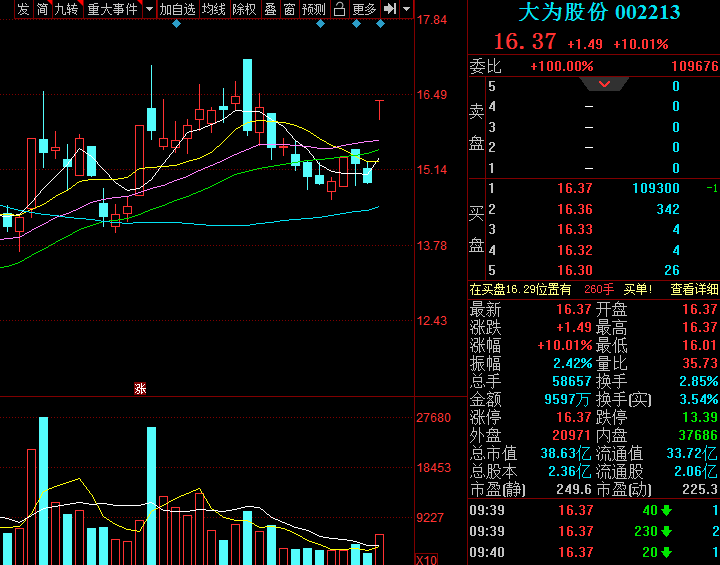Click the 窗 window button
The height and width of the screenshot is (565, 720).
[x=289, y=9]
